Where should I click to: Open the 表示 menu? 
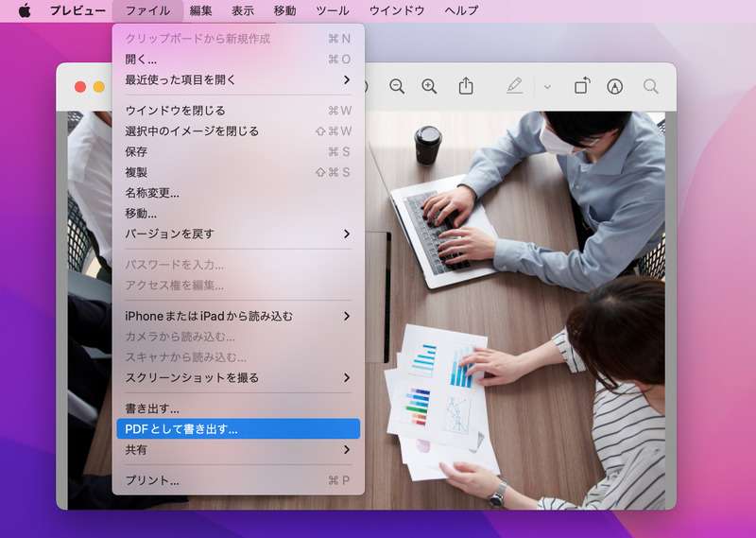[243, 10]
